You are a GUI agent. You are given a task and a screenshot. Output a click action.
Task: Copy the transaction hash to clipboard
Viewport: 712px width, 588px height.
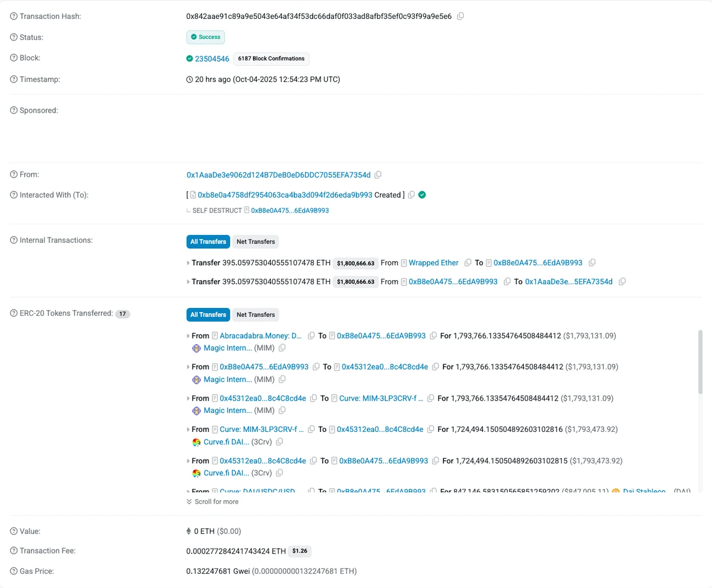(460, 16)
